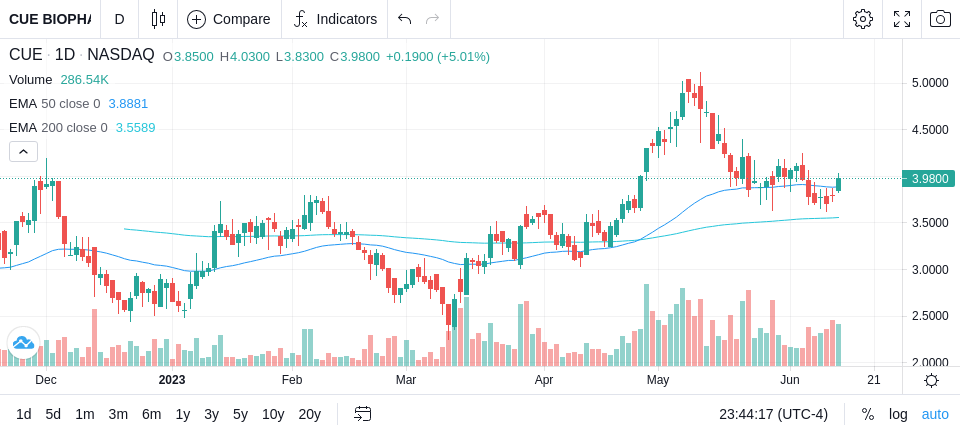The height and width of the screenshot is (433, 960).
Task: Click the EMA 200 value 3.5589
Action: point(136,127)
